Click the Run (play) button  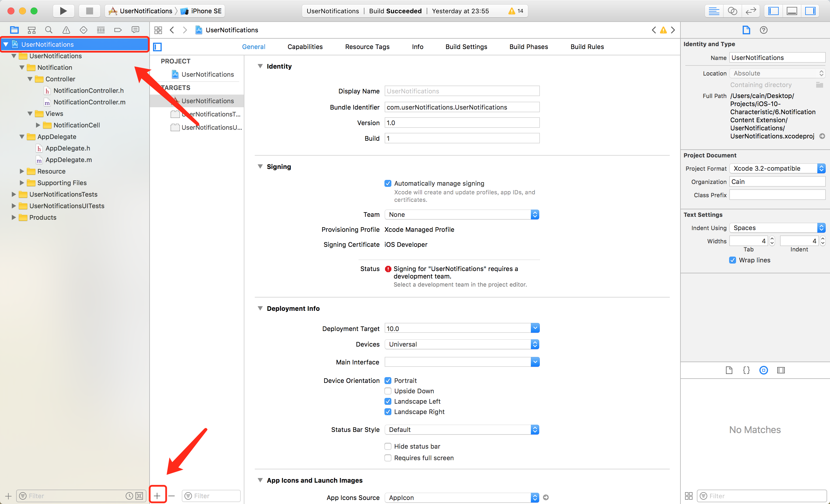(63, 11)
